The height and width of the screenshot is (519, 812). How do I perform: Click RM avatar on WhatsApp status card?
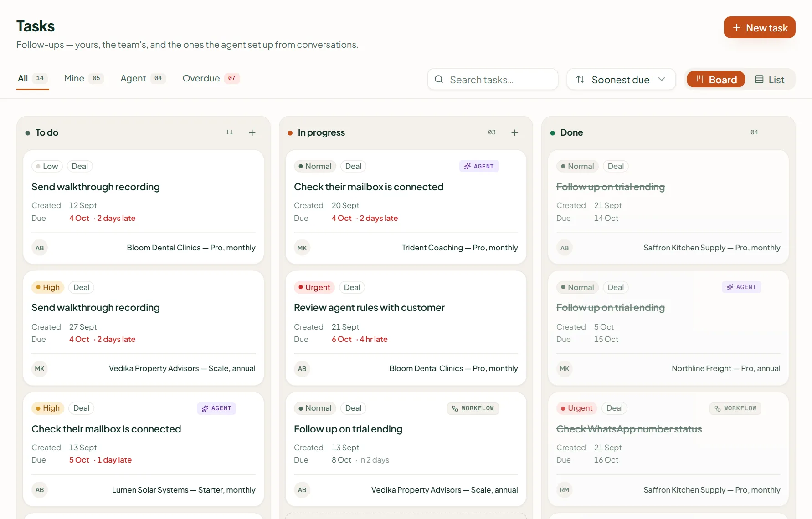565,490
